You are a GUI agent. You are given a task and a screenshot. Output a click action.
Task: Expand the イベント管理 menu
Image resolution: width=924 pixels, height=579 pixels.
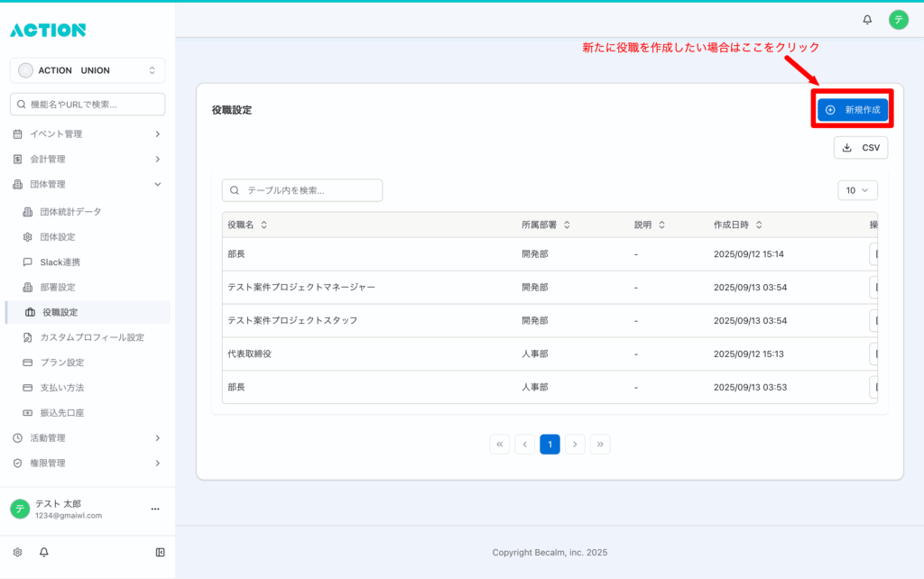point(88,134)
